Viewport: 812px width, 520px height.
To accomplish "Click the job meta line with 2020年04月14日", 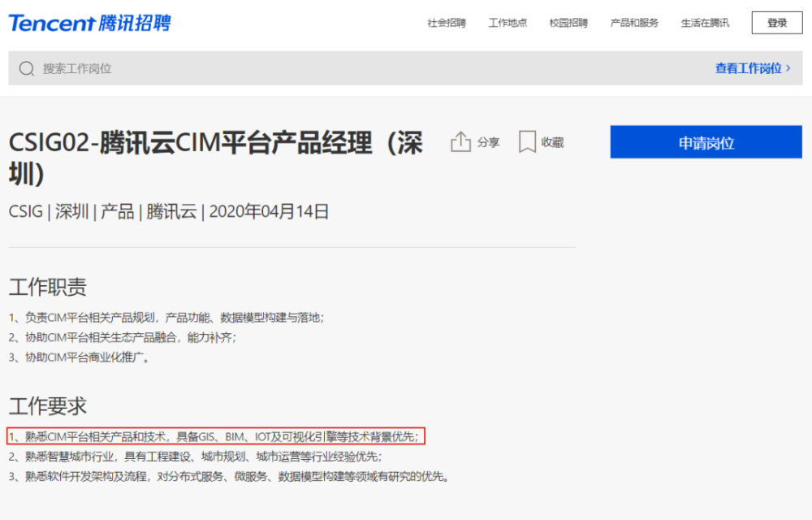I will click(x=169, y=211).
